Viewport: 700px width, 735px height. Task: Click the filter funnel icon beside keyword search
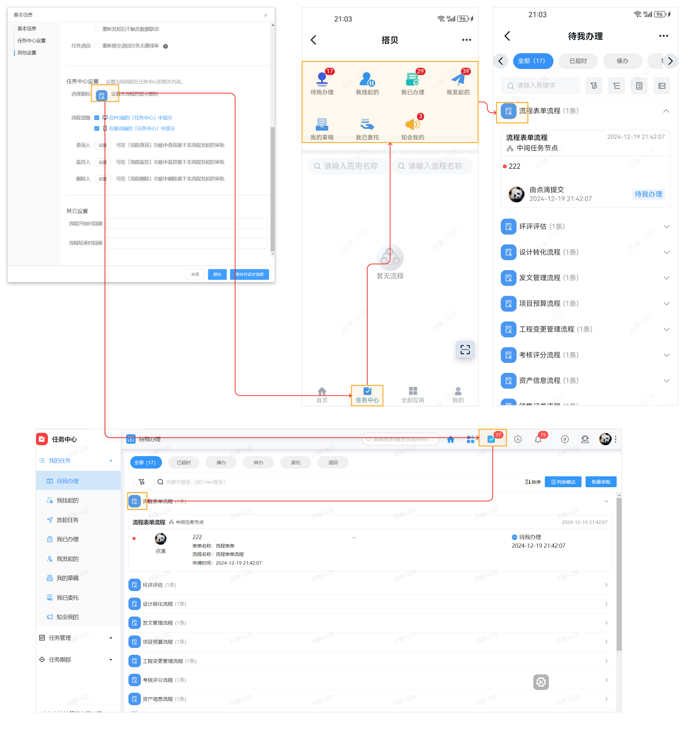[x=141, y=482]
